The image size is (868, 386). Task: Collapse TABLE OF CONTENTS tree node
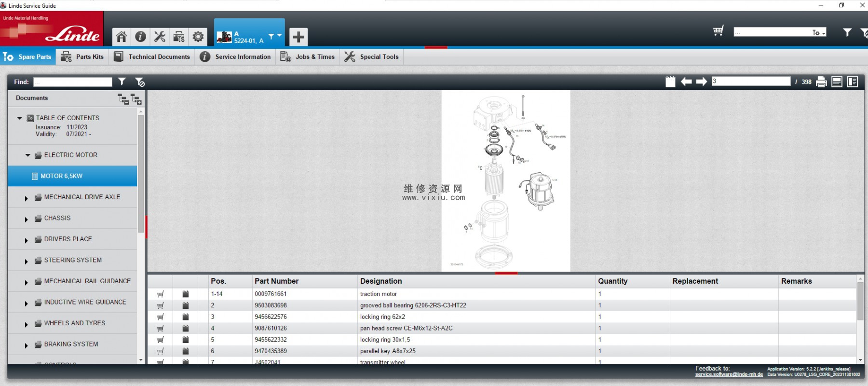coord(20,118)
